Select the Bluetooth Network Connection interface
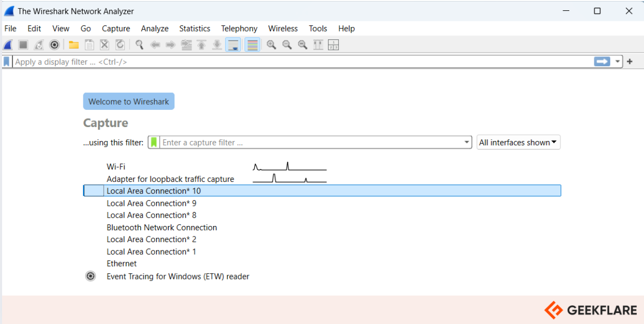 pos(161,227)
